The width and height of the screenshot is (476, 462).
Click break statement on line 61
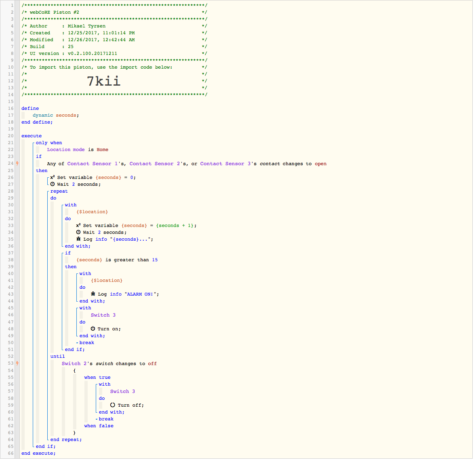click(x=106, y=419)
